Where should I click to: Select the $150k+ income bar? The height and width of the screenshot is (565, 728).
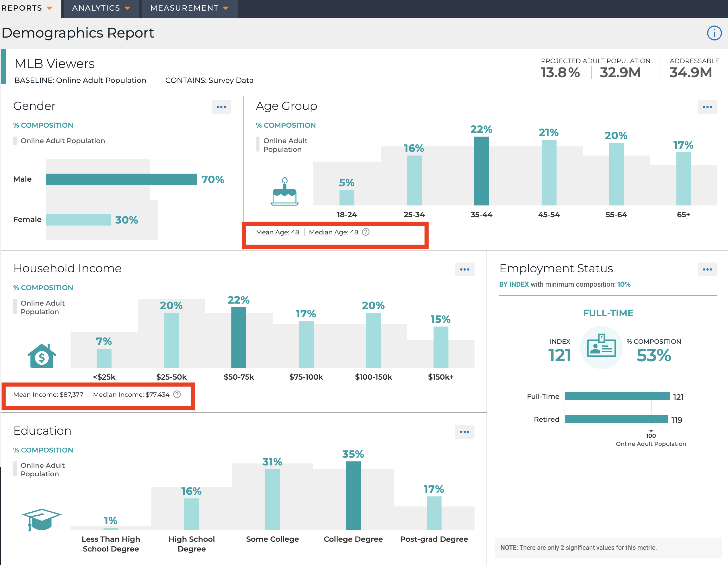coord(441,347)
